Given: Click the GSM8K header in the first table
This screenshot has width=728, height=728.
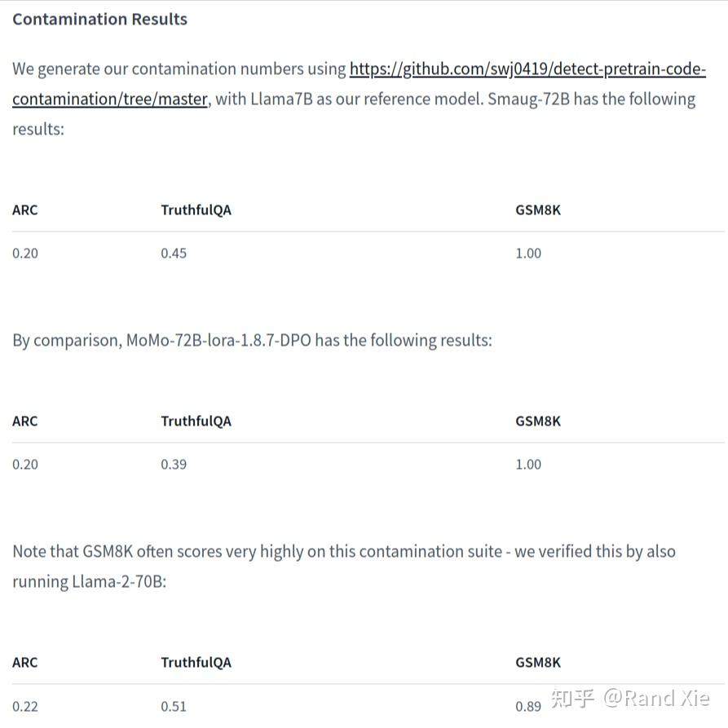Looking at the screenshot, I should 538,210.
